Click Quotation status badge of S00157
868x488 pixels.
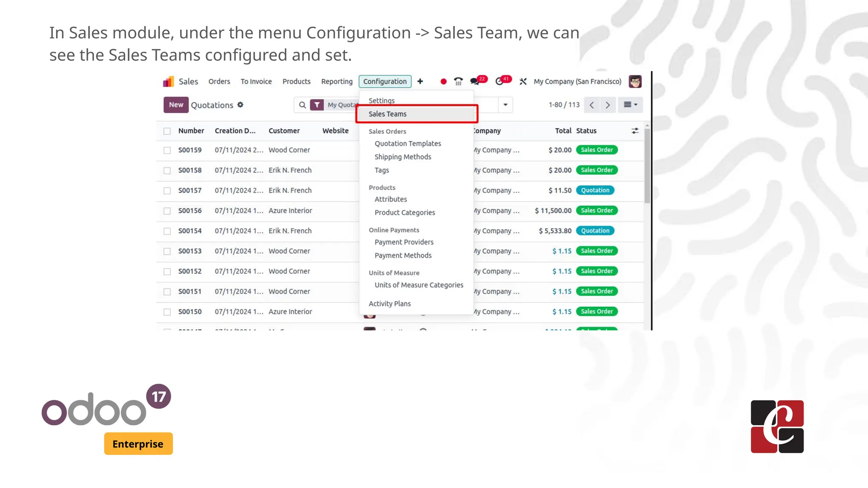595,190
